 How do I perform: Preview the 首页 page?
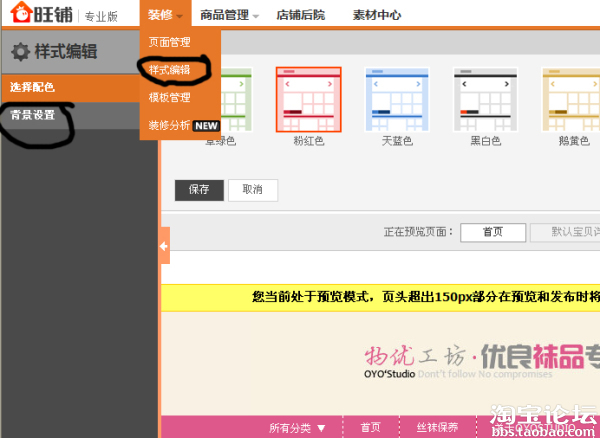(x=493, y=233)
